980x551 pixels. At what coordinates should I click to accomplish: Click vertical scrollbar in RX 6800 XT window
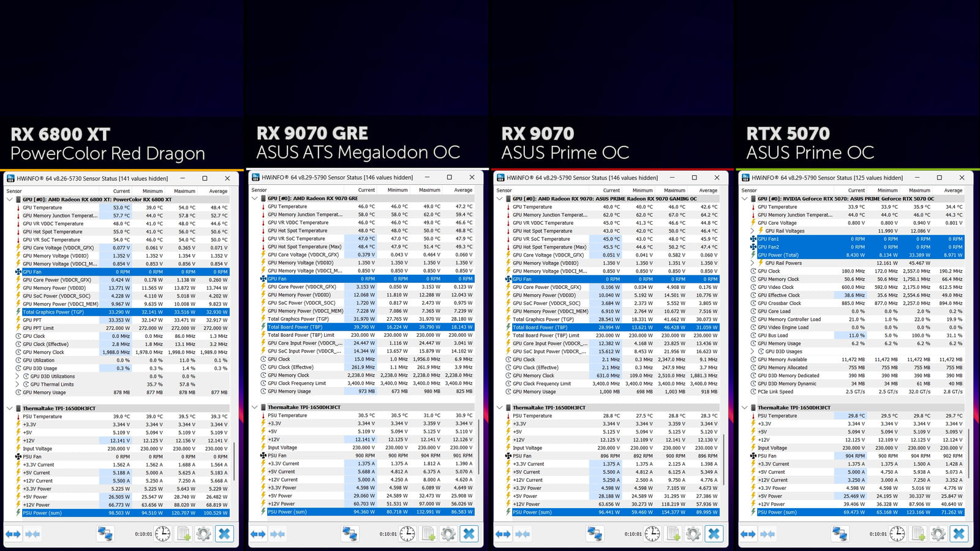pyautogui.click(x=233, y=460)
